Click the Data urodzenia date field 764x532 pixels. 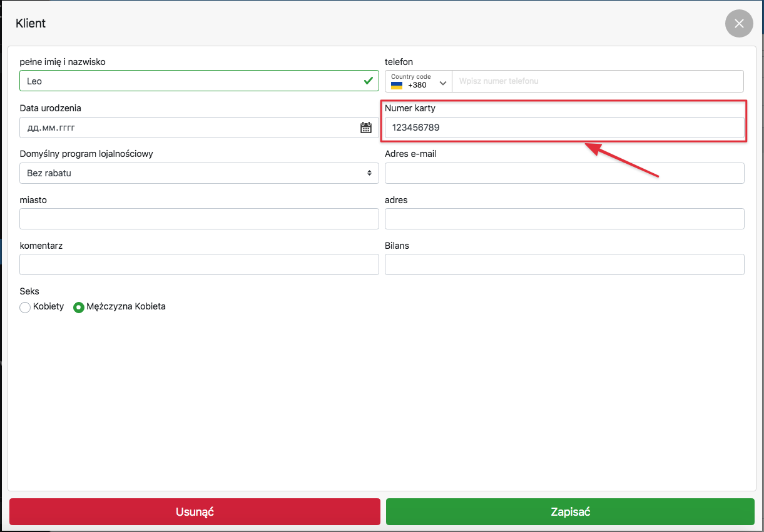click(x=188, y=128)
